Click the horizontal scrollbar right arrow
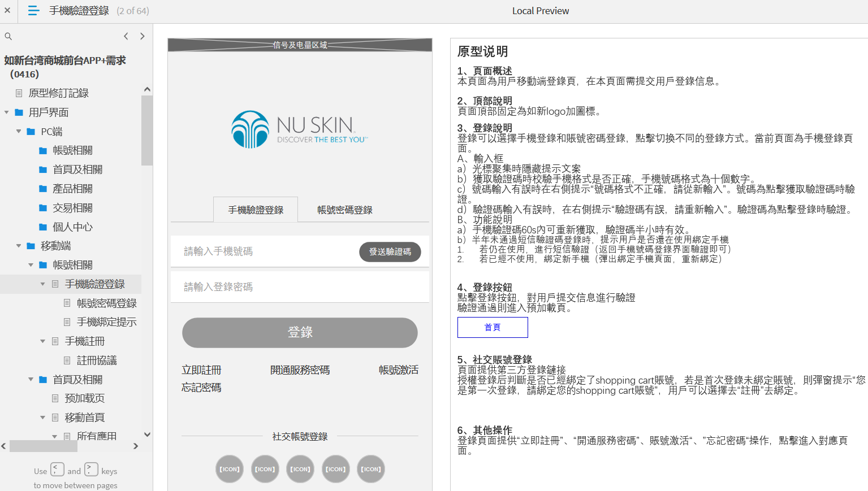 136,446
